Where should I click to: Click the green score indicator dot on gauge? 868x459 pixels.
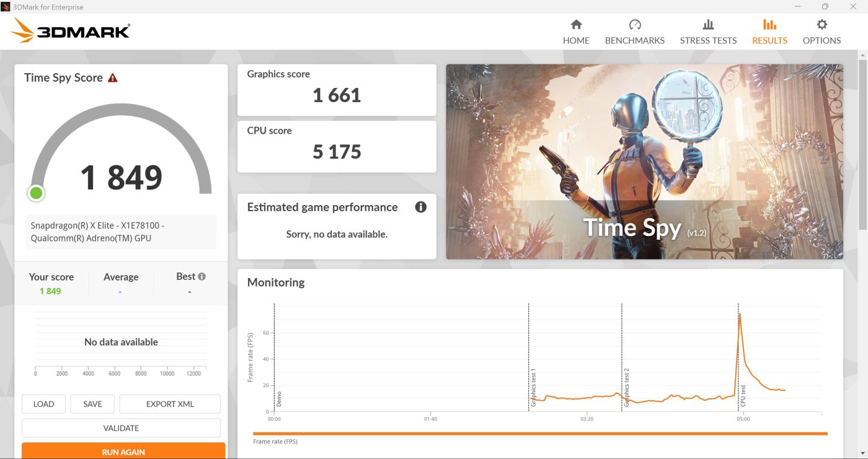point(36,193)
